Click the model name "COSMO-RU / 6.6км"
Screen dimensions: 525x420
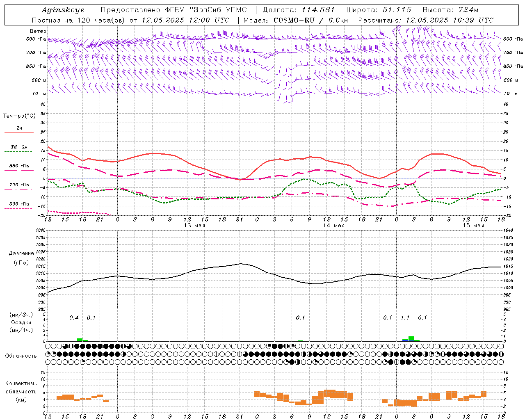(x=310, y=20)
